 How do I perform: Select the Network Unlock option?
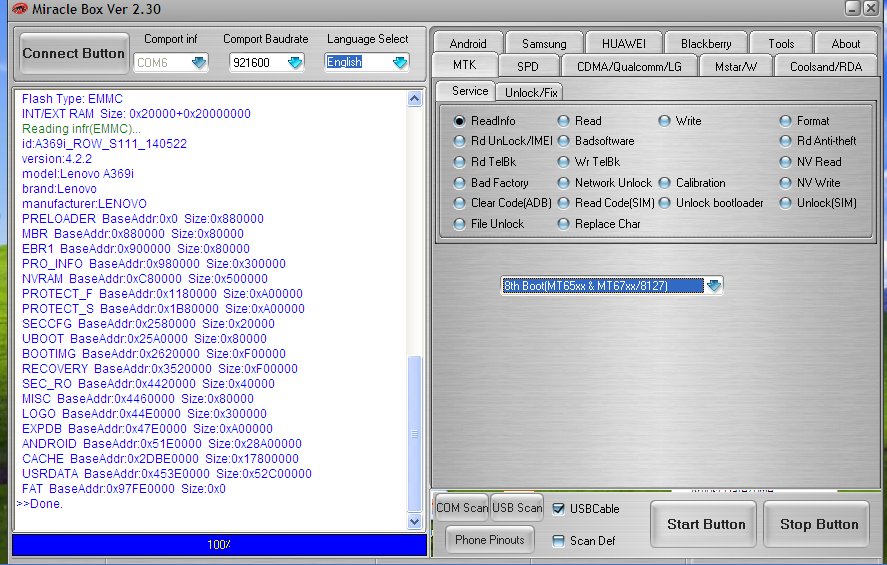click(x=563, y=183)
